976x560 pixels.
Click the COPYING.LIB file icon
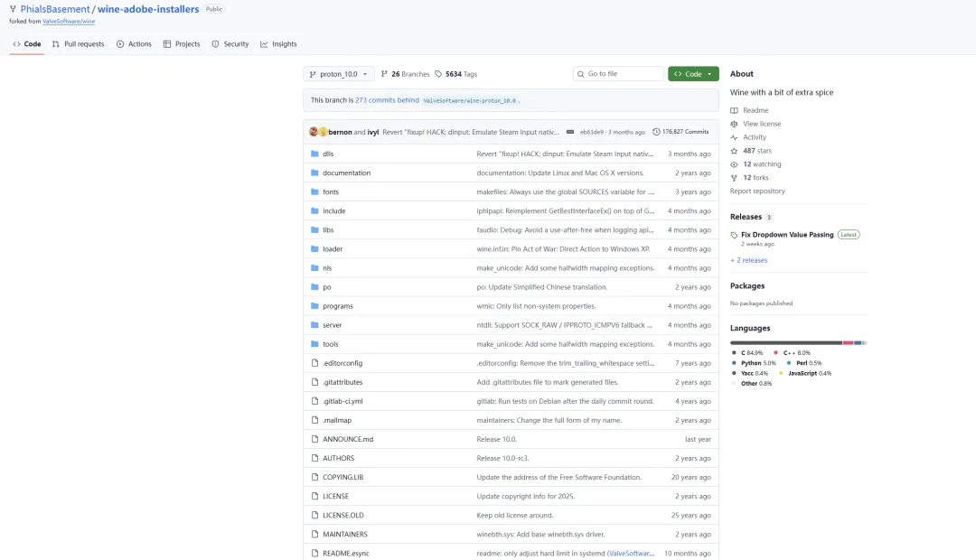click(x=314, y=477)
